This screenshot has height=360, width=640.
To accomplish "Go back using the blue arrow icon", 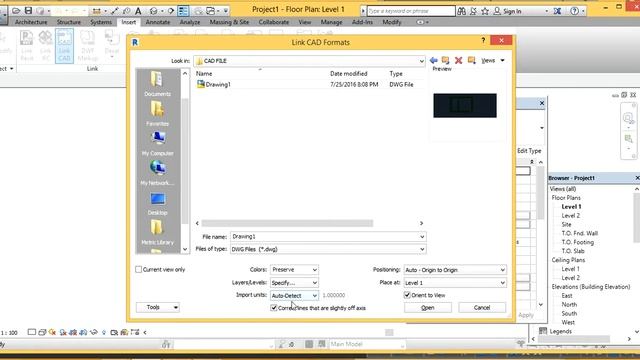I will pyautogui.click(x=433, y=60).
